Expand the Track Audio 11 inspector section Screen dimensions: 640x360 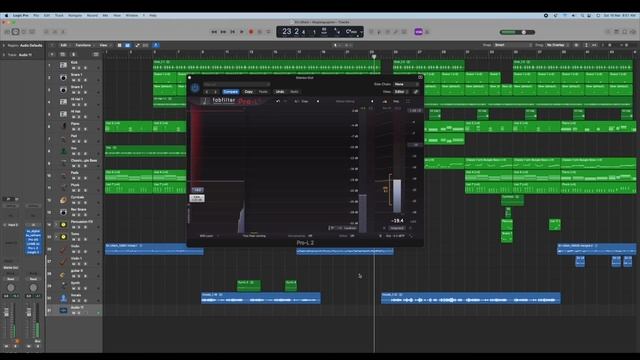[4, 55]
